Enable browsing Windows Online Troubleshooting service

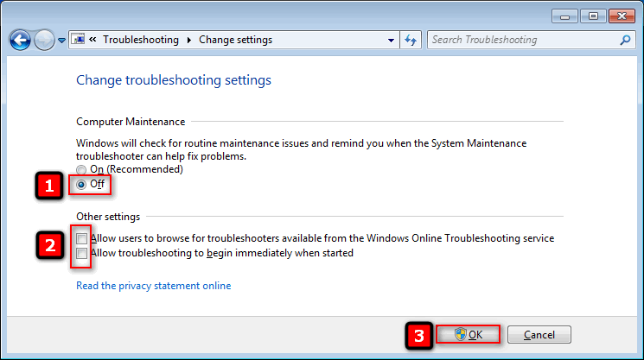point(81,238)
